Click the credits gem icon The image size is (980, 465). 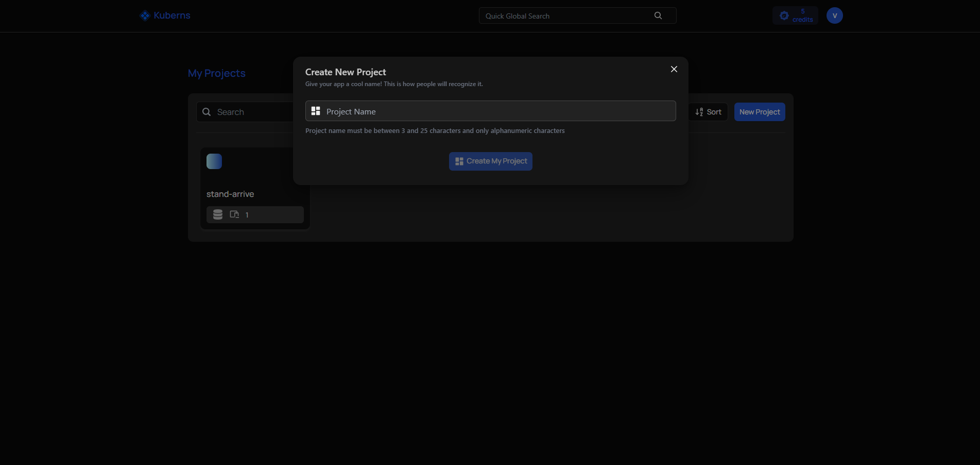784,15
